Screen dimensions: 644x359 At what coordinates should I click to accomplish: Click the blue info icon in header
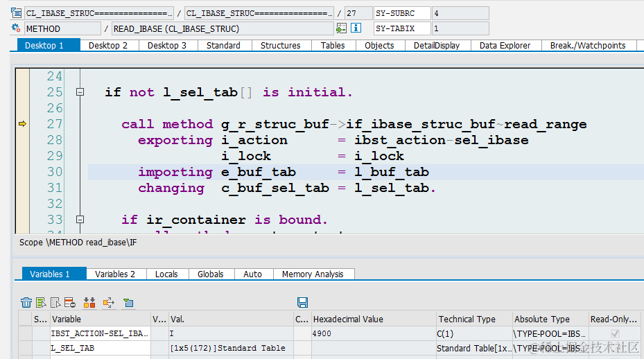pos(356,28)
